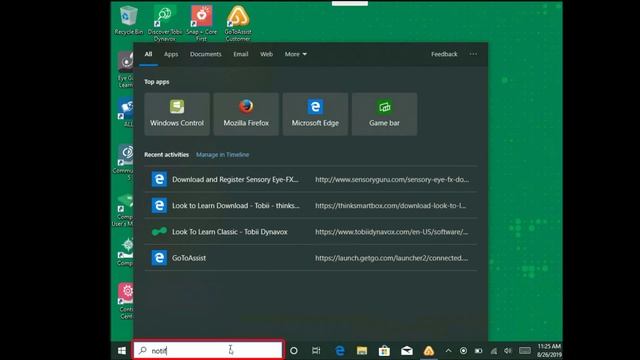This screenshot has height=360, width=640.
Task: Click the taskbar search input field
Action: click(208, 350)
